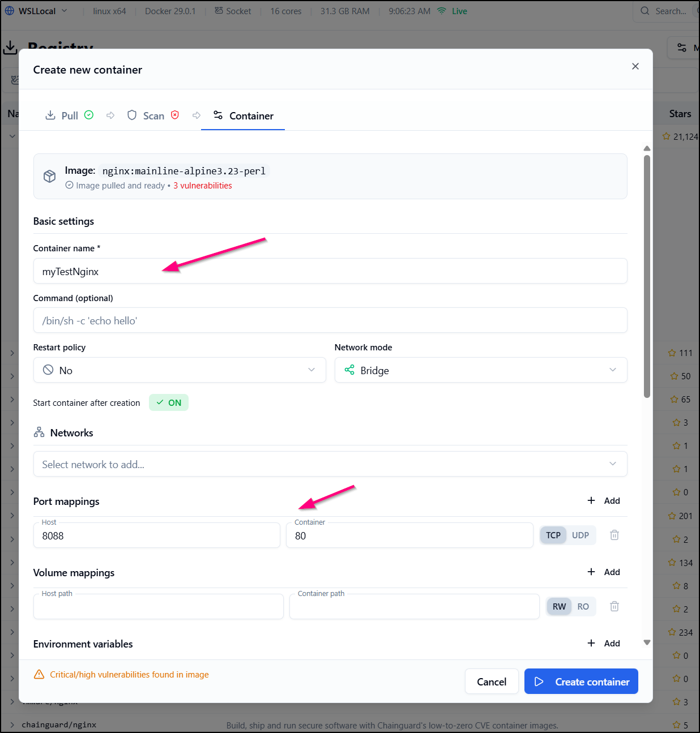Expand the Select network to add dropdown
Viewport: 700px width, 733px height.
click(330, 464)
